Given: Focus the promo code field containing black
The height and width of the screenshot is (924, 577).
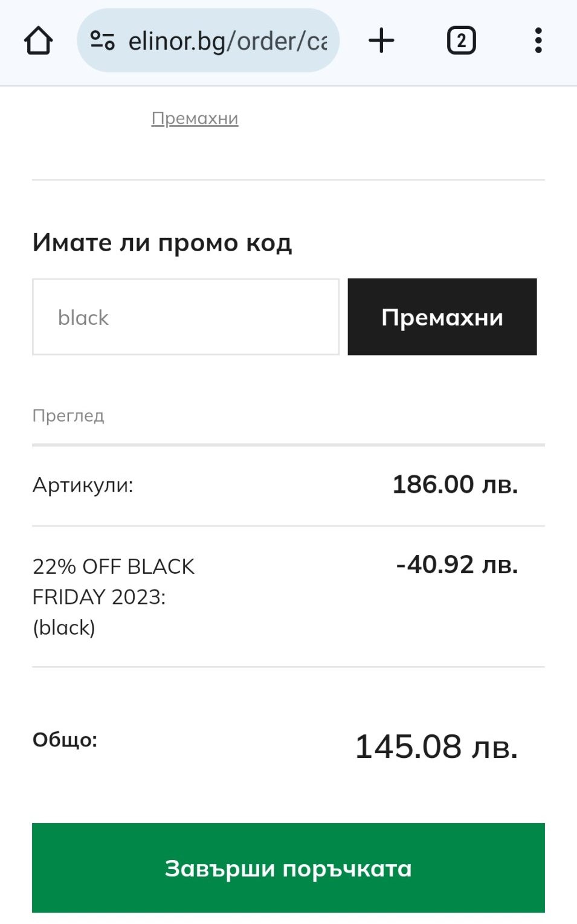Looking at the screenshot, I should (185, 317).
